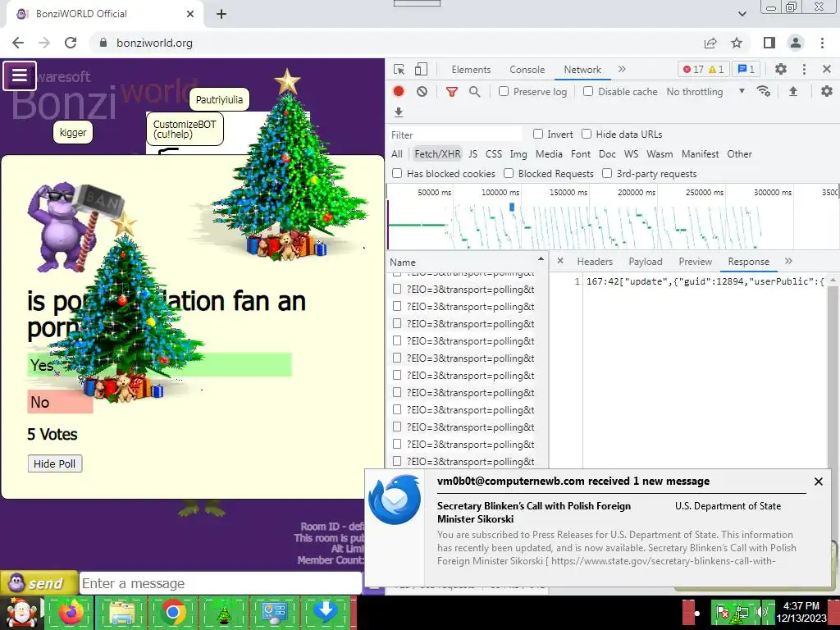Click the Santa start button
Screen dimensions: 840x630
21,612
